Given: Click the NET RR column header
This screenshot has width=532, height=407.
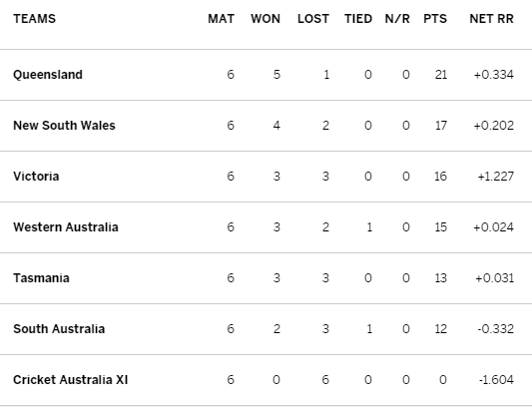Looking at the screenshot, I should pyautogui.click(x=491, y=19).
